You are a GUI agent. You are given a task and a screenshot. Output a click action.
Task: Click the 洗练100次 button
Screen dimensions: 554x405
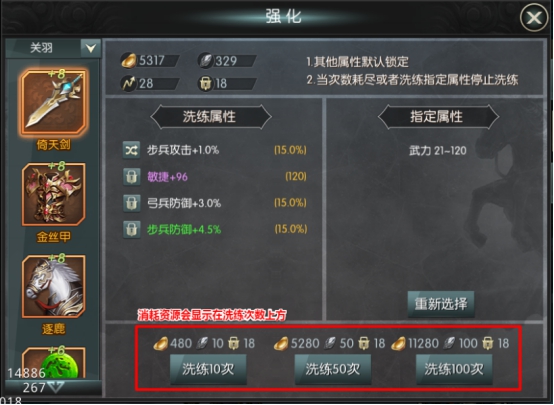(454, 369)
